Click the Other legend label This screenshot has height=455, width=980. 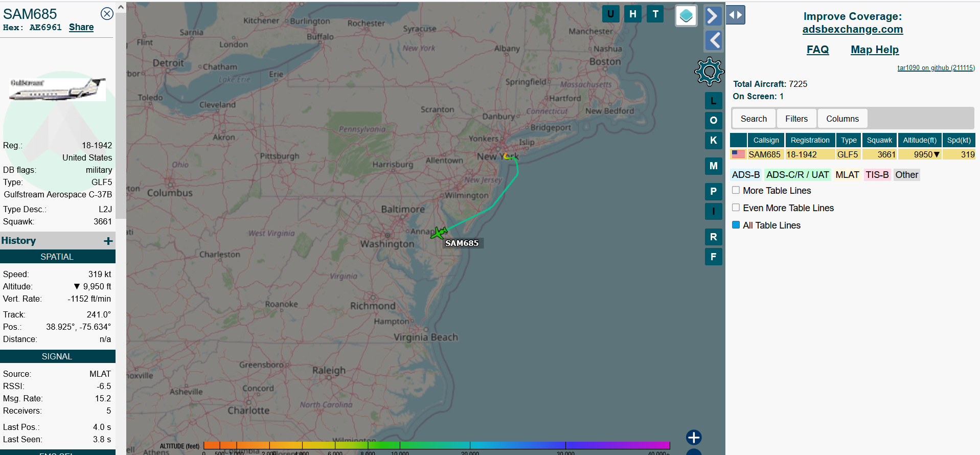[906, 175]
